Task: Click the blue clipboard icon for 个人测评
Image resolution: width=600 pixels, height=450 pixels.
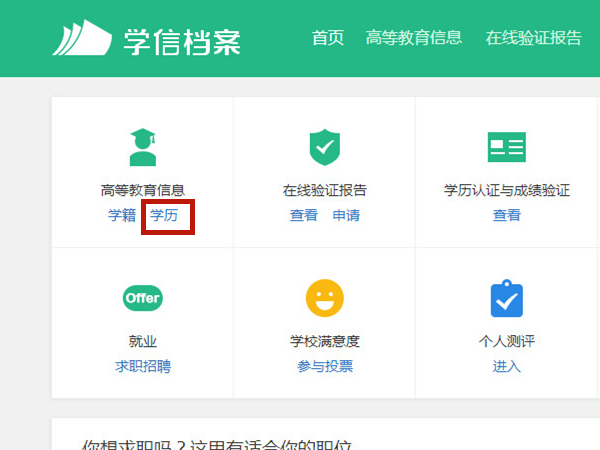Action: [x=506, y=298]
